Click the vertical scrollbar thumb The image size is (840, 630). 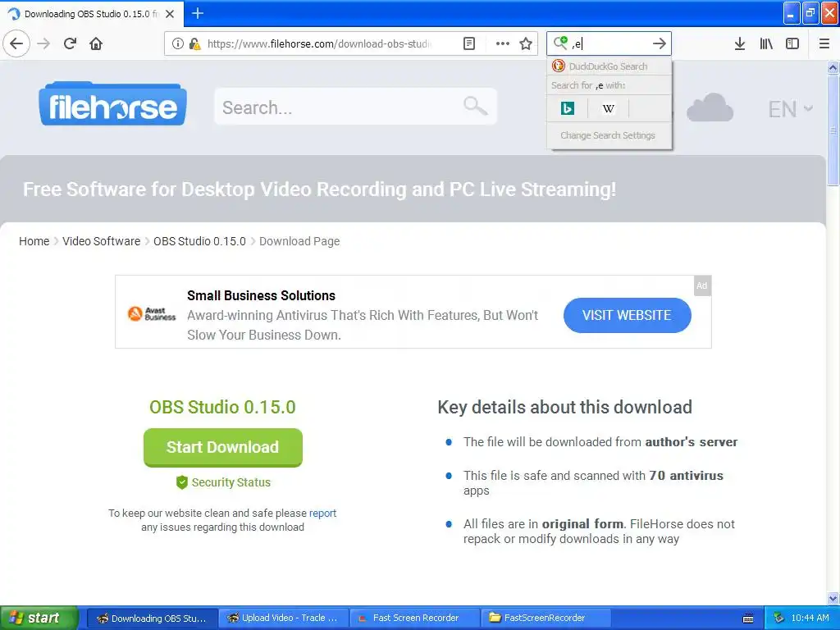click(833, 130)
